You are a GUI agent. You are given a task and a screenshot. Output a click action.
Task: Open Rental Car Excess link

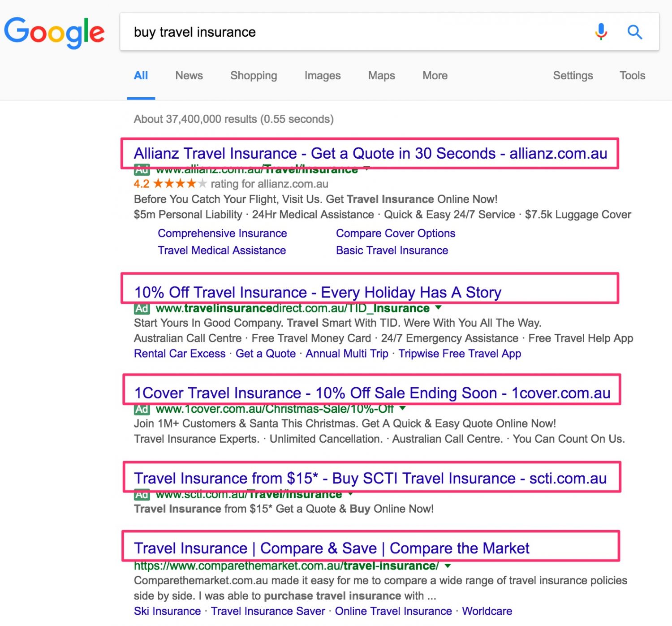(180, 354)
